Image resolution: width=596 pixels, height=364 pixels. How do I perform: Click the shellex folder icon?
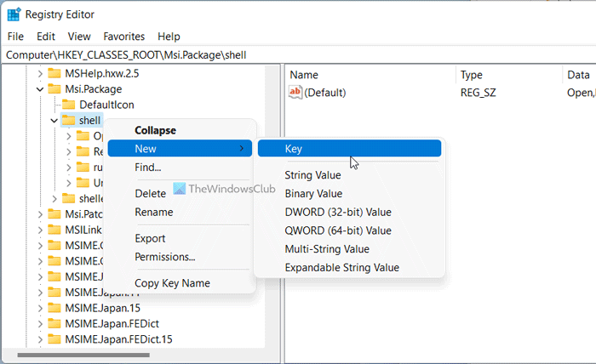pos(68,198)
